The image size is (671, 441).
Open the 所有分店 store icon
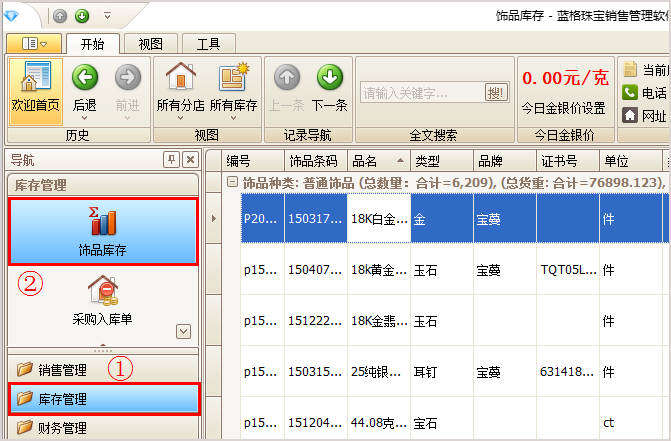point(180,78)
